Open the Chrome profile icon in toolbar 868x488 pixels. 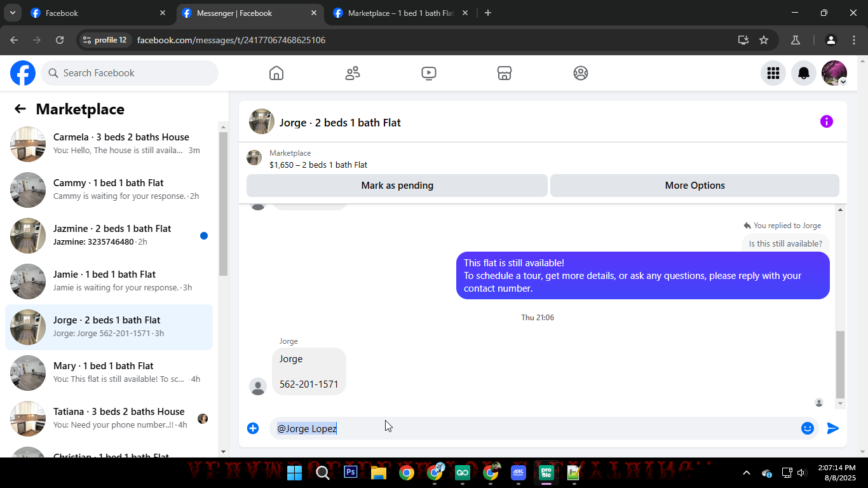[831, 40]
